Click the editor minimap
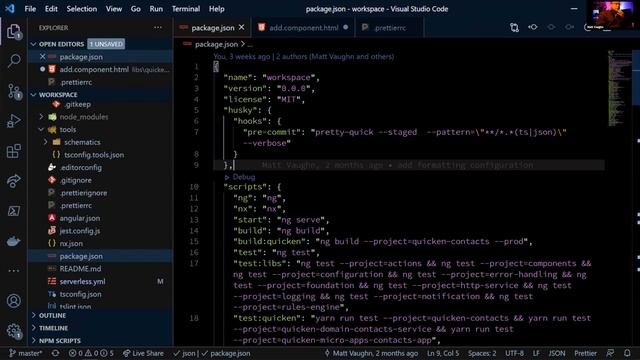 coord(619,88)
